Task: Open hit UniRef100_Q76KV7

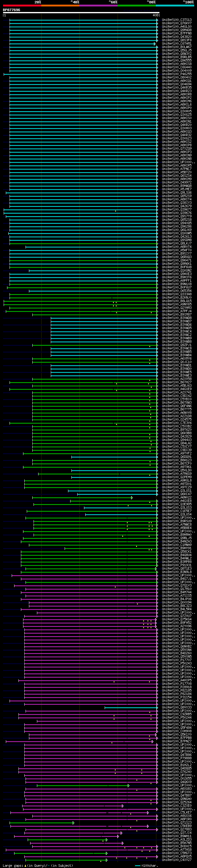Action: (177, 23)
